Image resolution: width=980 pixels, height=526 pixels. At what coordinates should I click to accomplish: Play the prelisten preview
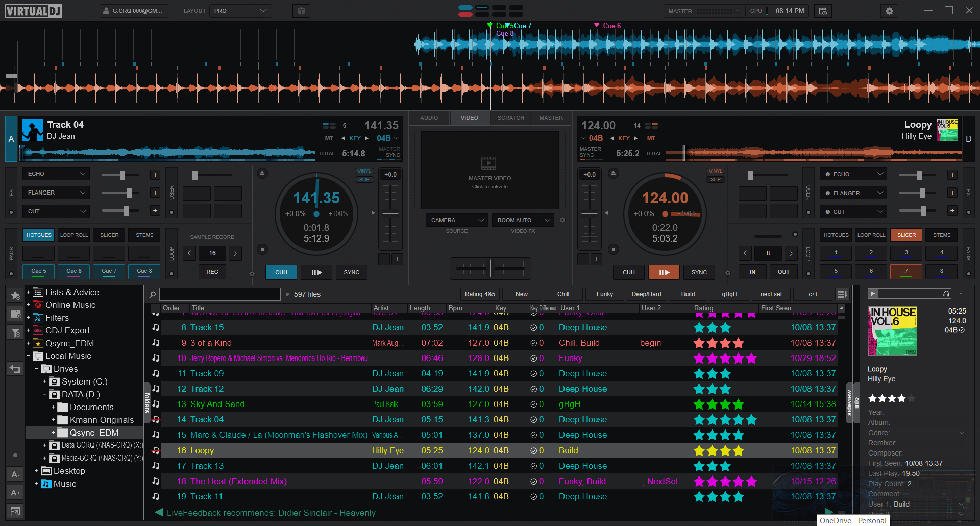pyautogui.click(x=873, y=294)
